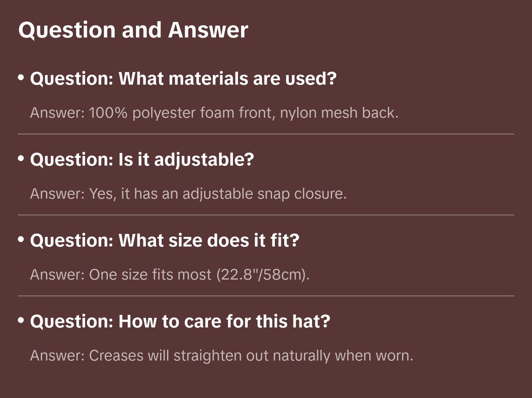532x398 pixels.
Task: Click the bullet beside the materials question
Action: 21,78
